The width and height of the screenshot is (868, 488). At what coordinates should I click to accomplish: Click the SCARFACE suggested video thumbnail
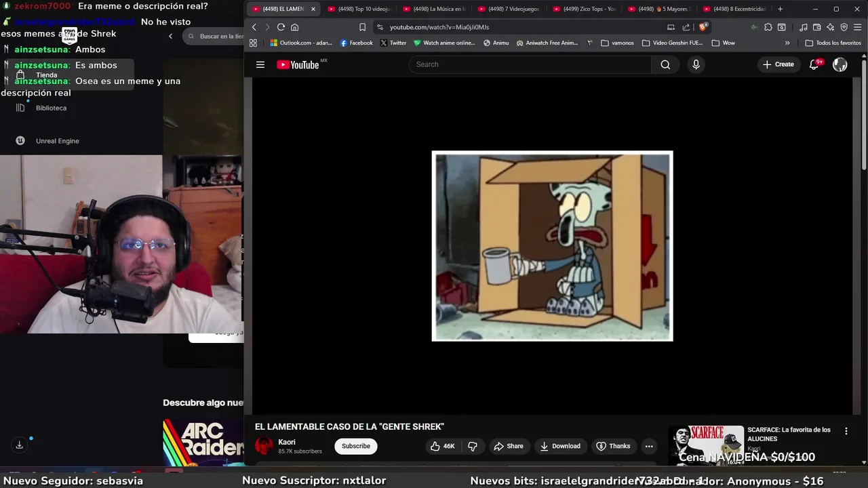(706, 445)
